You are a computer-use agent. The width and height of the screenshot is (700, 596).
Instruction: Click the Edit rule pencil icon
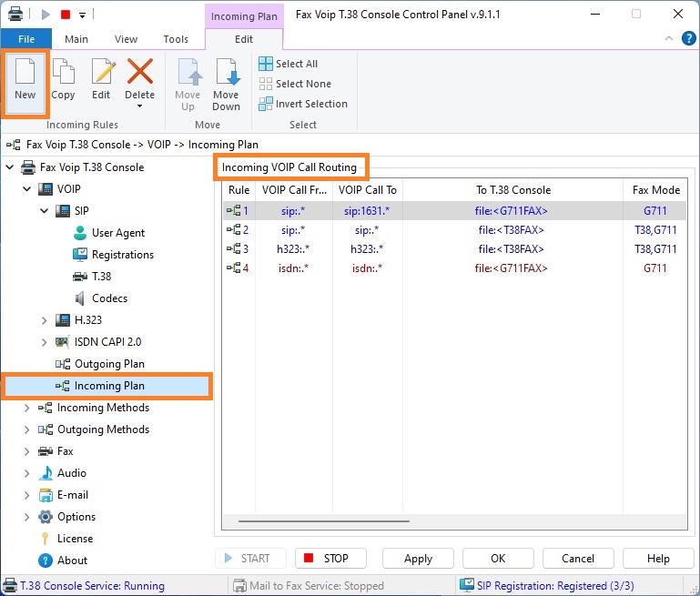pos(103,71)
